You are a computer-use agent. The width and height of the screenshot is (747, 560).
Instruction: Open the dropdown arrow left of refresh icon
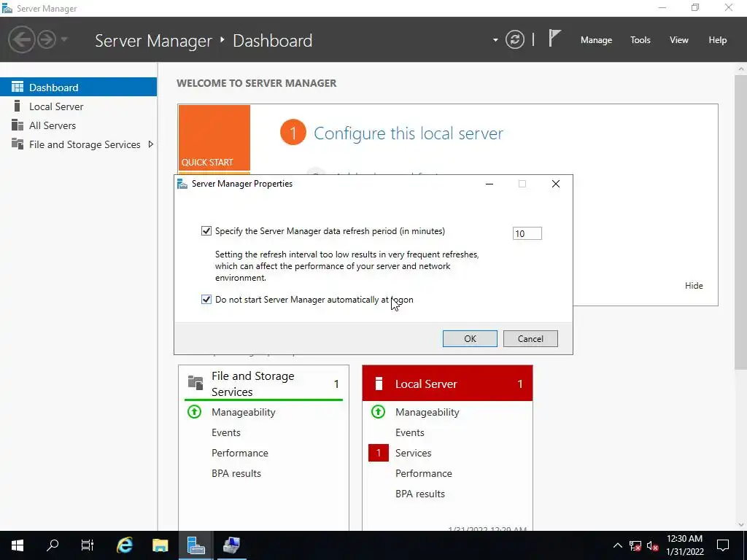pyautogui.click(x=495, y=40)
